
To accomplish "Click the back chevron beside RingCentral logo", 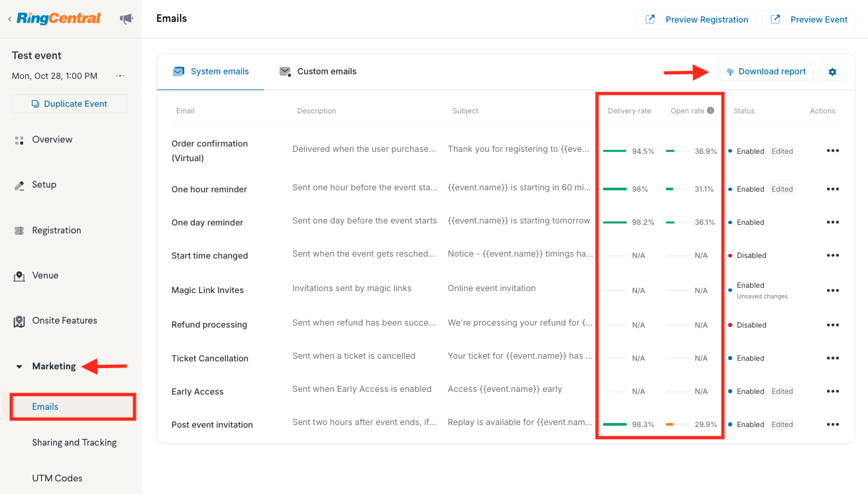I will coord(9,19).
